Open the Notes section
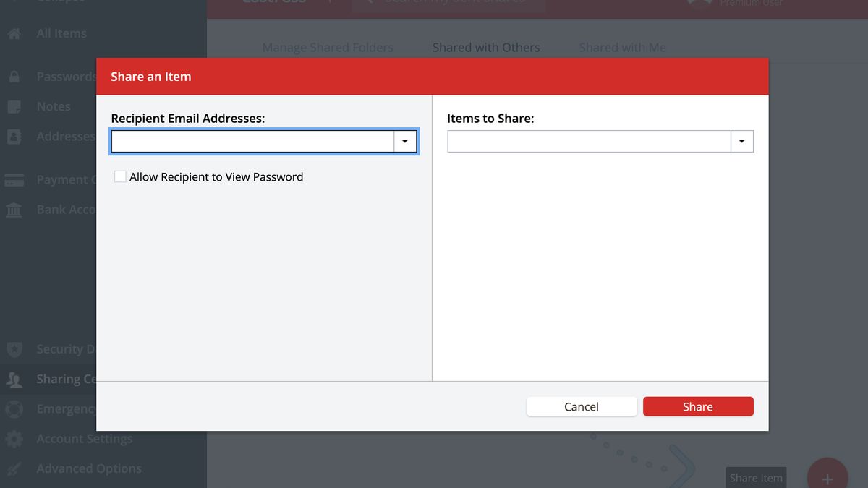Image resolution: width=868 pixels, height=488 pixels. [14, 106]
